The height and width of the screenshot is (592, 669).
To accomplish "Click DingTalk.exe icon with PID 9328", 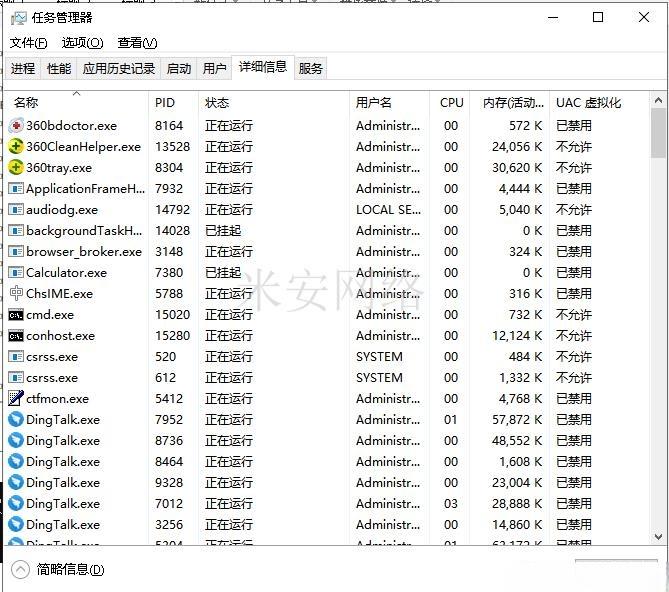I will click(x=16, y=482).
